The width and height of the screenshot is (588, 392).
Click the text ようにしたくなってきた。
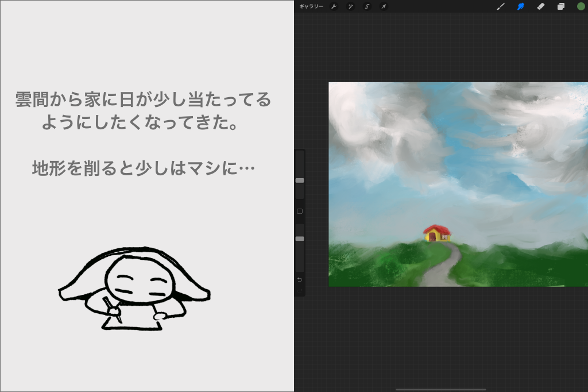point(140,122)
